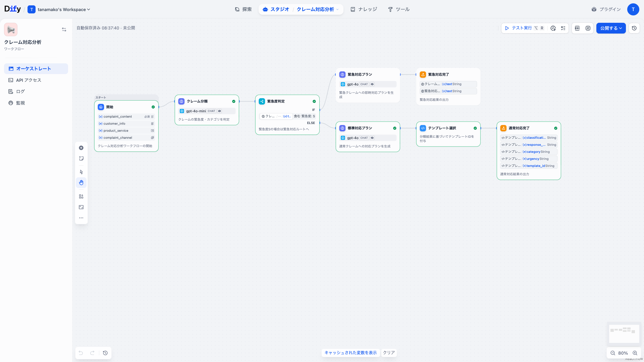The image size is (644, 362).
Task: Click organize nodes icon
Action: click(81, 196)
